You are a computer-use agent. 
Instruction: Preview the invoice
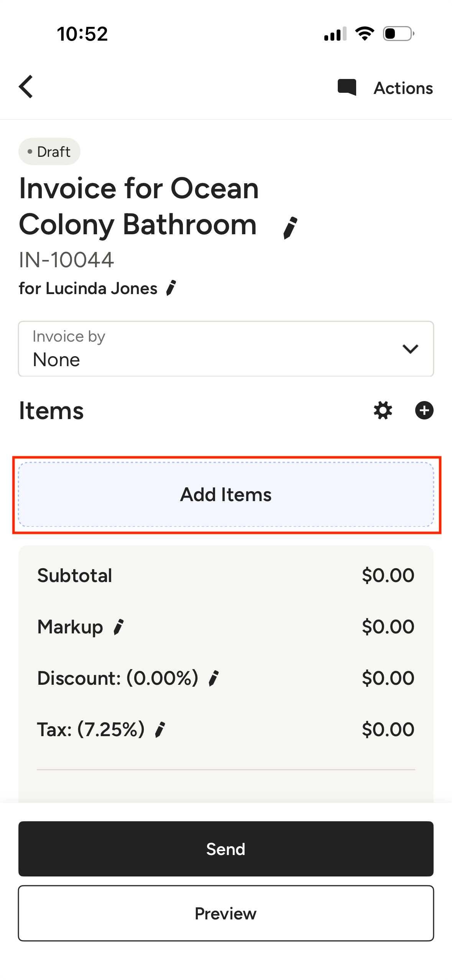click(x=226, y=913)
